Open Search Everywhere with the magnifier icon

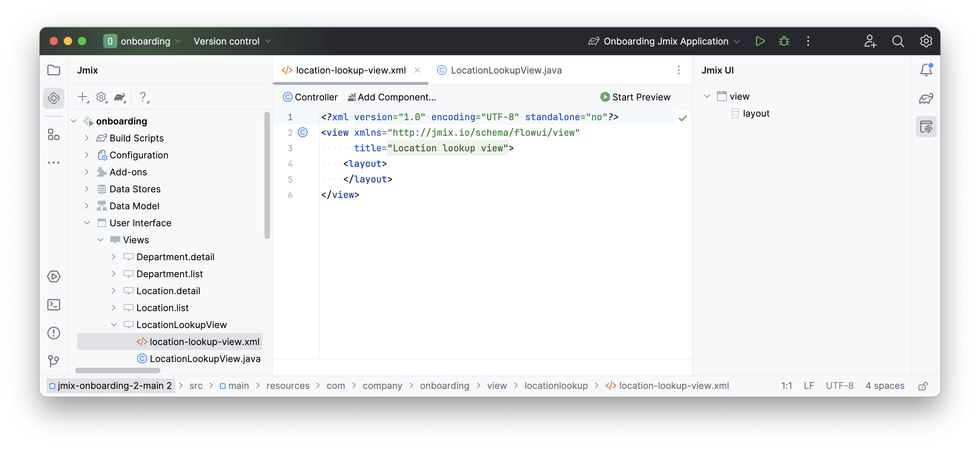[x=898, y=41]
